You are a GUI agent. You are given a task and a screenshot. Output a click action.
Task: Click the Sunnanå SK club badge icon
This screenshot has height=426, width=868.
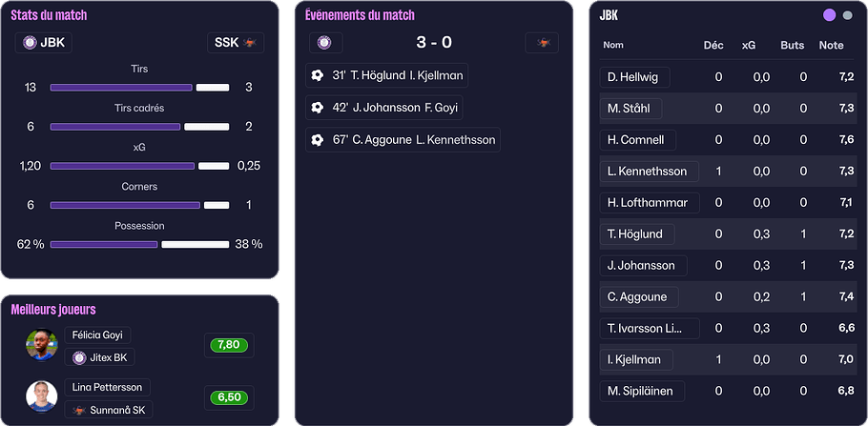(x=79, y=410)
